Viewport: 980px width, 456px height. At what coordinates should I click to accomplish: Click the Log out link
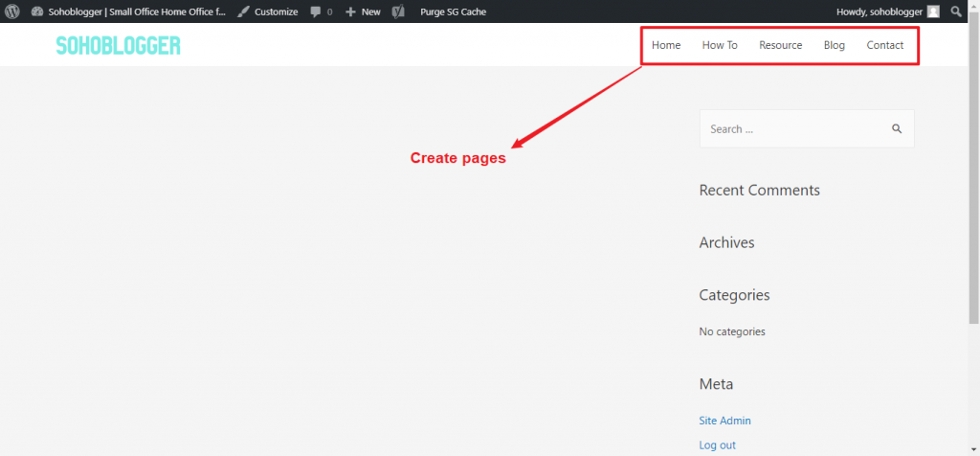(x=717, y=445)
